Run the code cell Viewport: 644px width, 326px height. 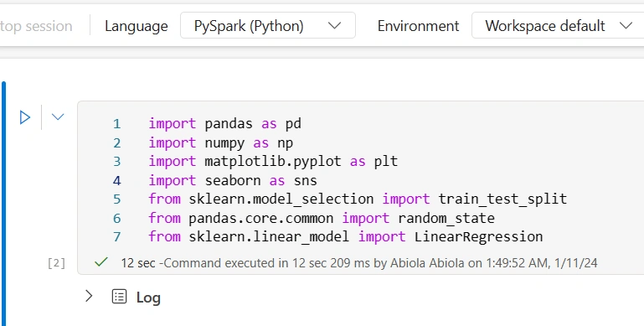(25, 117)
